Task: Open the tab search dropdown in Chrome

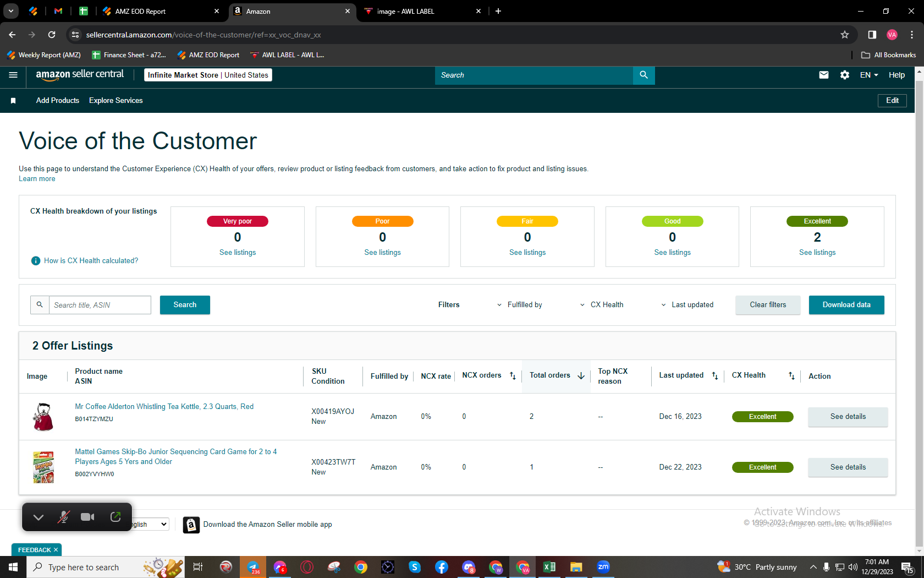Action: pos(11,11)
